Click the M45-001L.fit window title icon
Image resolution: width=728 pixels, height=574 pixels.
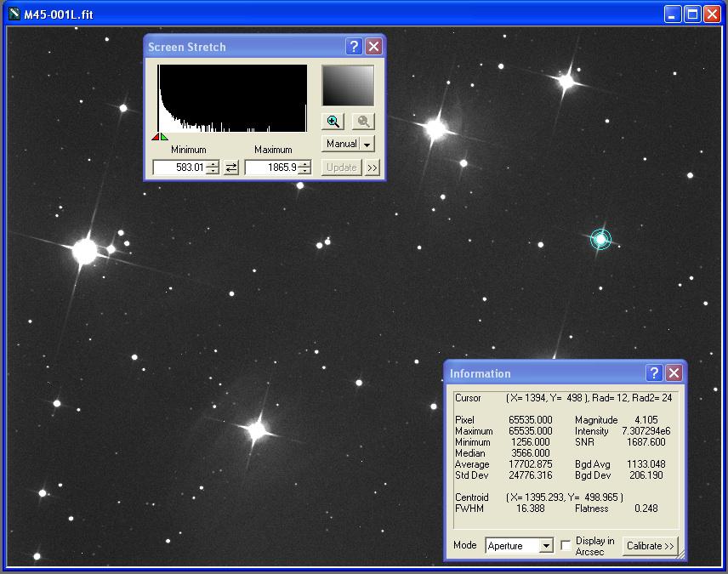14,14
